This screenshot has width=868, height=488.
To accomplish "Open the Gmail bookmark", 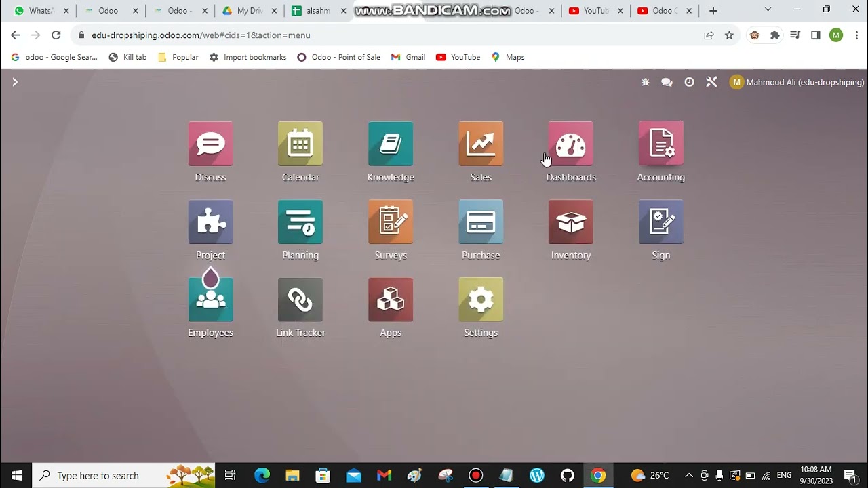I will tap(408, 57).
